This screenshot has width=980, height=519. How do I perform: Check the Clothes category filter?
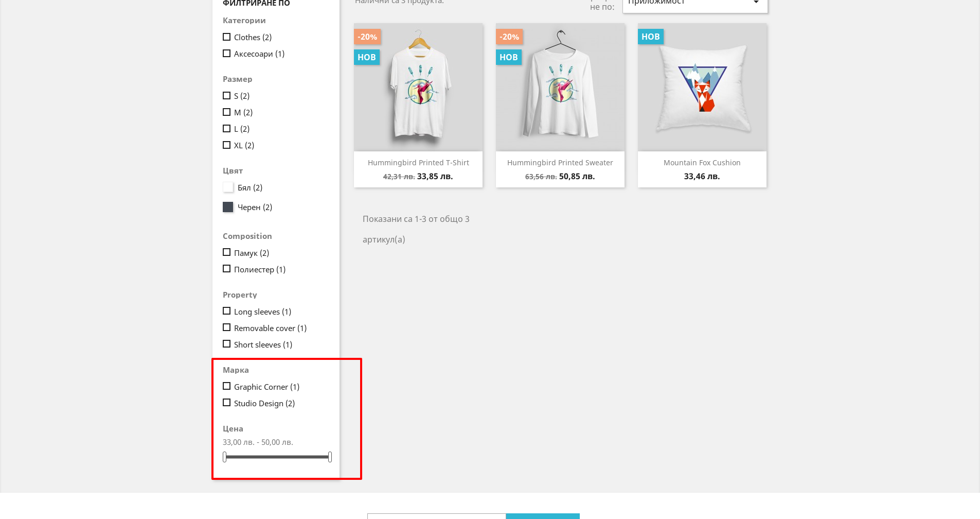coord(226,37)
